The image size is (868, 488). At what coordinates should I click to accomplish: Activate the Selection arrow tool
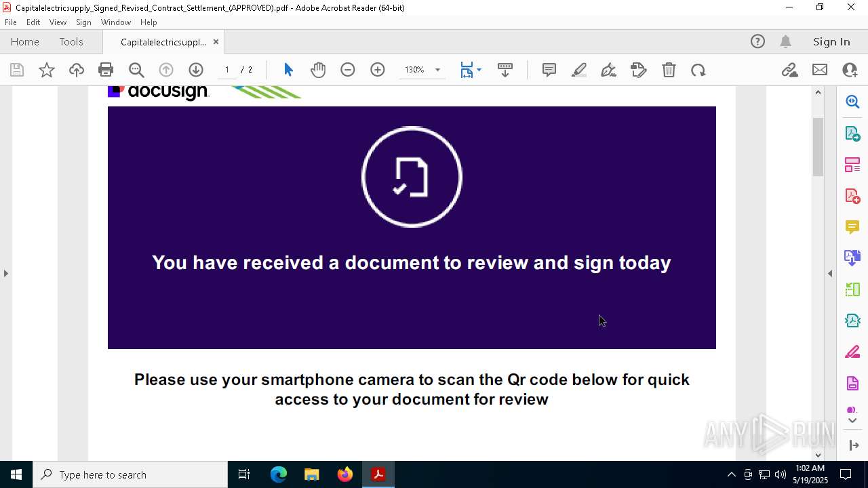(288, 70)
